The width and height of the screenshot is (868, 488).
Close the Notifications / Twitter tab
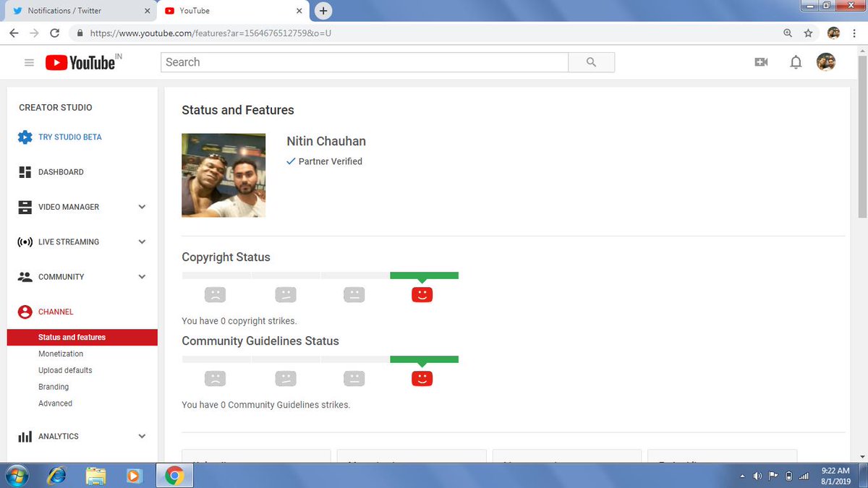coord(147,11)
